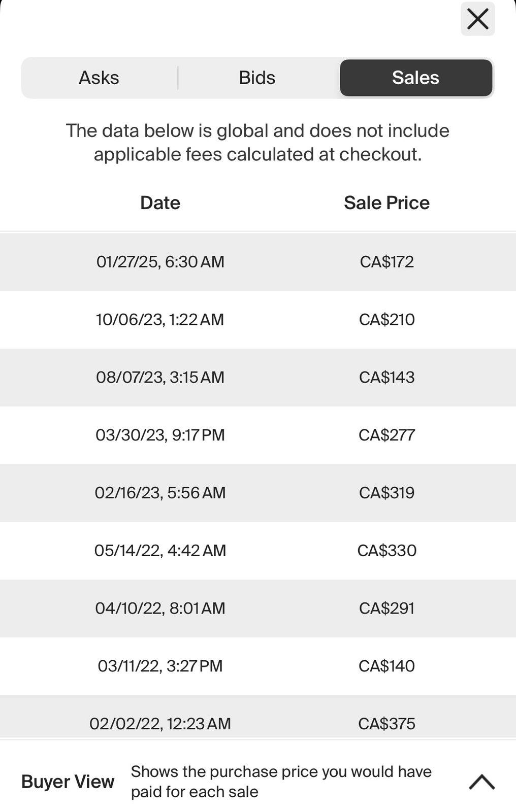Select the 10/06/23 sale date

(160, 320)
